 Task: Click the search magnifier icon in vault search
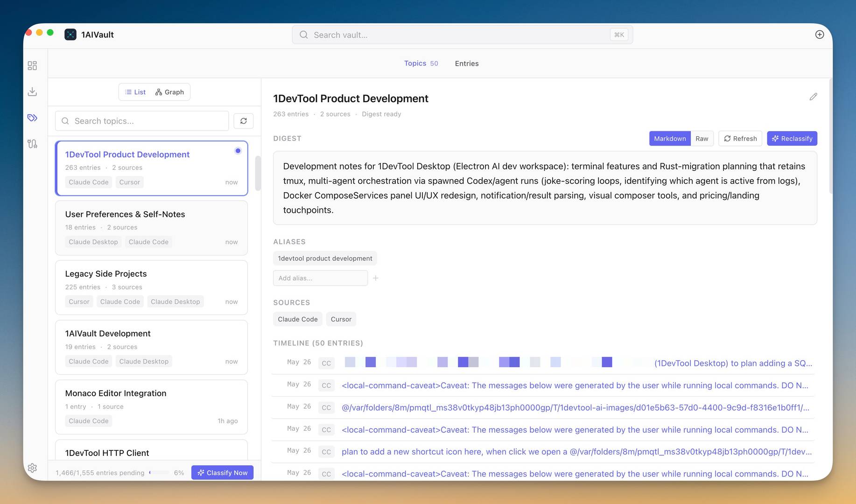coord(303,35)
